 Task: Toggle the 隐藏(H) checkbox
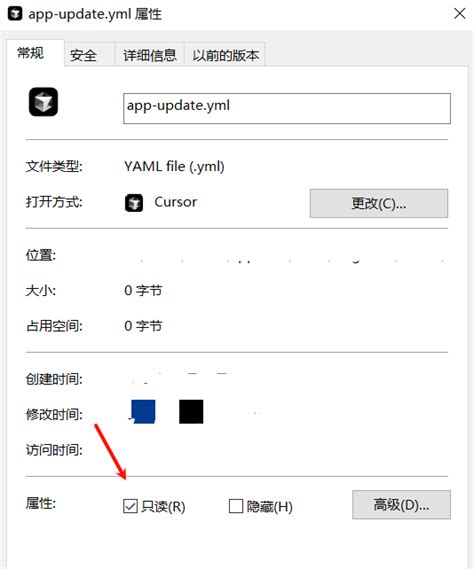[x=236, y=506]
